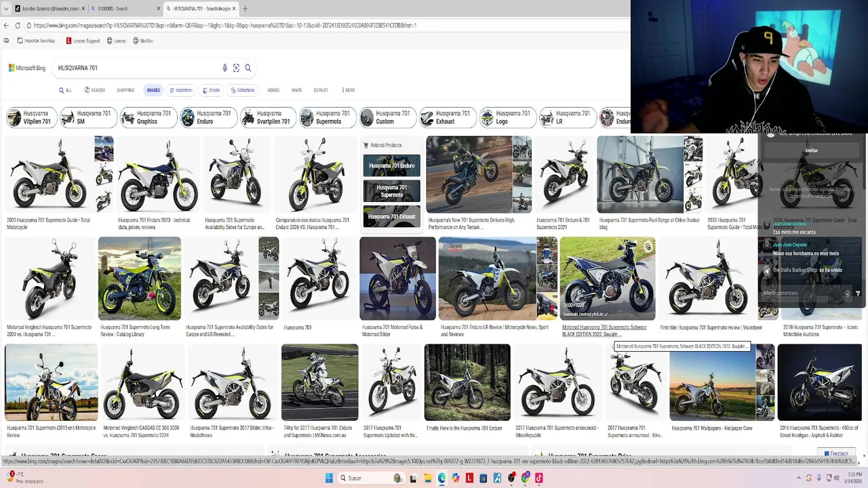Open visual search camera icon
This screenshot has width=868, height=488.
point(236,68)
